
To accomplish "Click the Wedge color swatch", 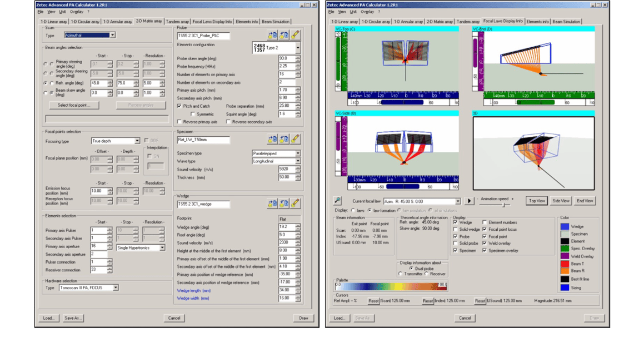I will tap(565, 226).
